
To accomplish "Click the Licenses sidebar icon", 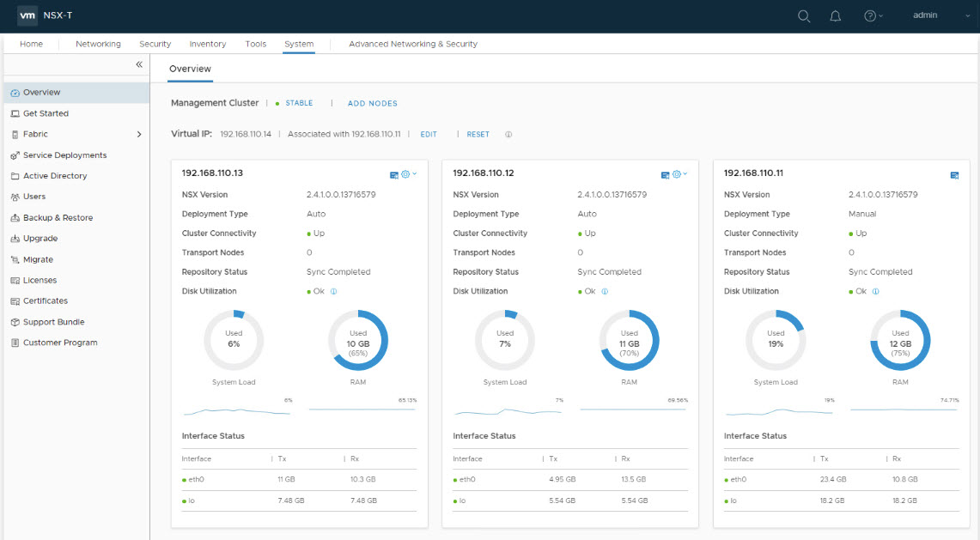I will tap(15, 280).
